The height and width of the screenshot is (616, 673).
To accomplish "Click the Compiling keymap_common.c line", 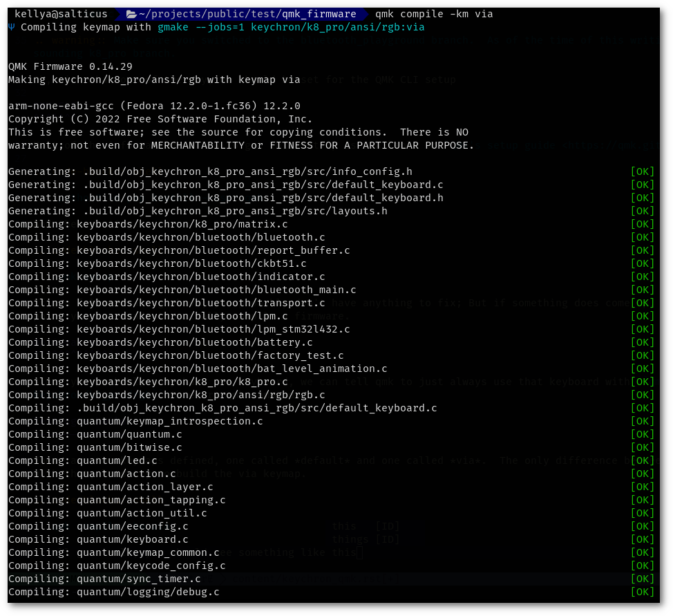I will click(x=114, y=553).
